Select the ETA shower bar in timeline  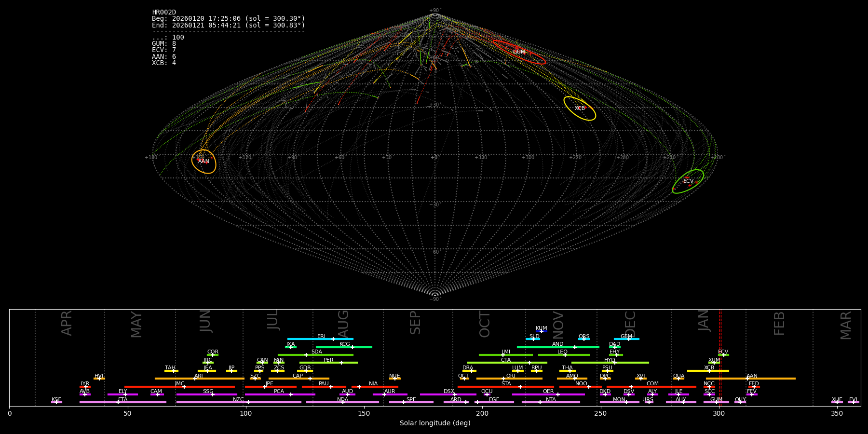[123, 402]
